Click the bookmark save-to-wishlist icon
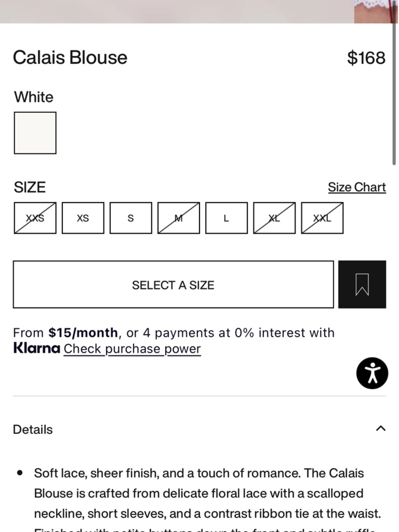This screenshot has height=532, width=399. [362, 285]
